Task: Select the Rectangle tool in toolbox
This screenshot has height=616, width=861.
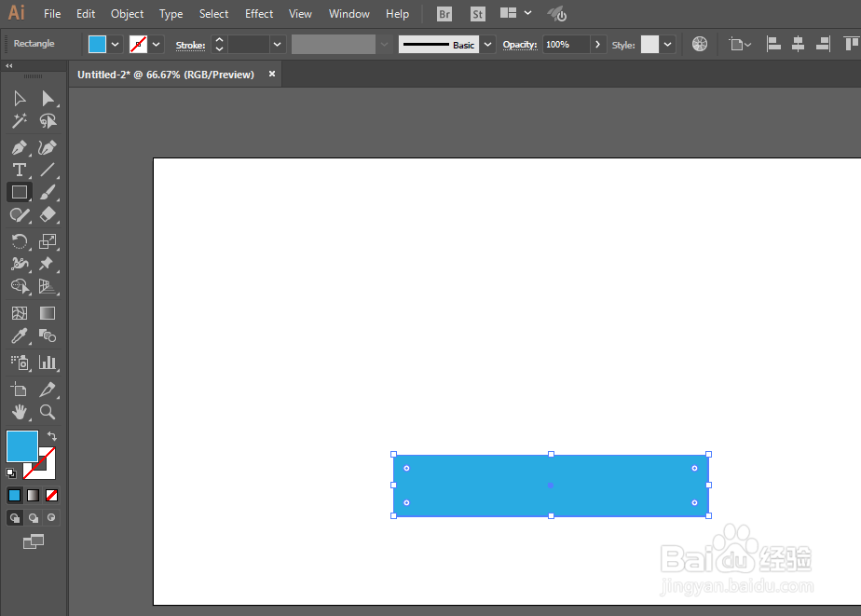Action: pyautogui.click(x=20, y=192)
